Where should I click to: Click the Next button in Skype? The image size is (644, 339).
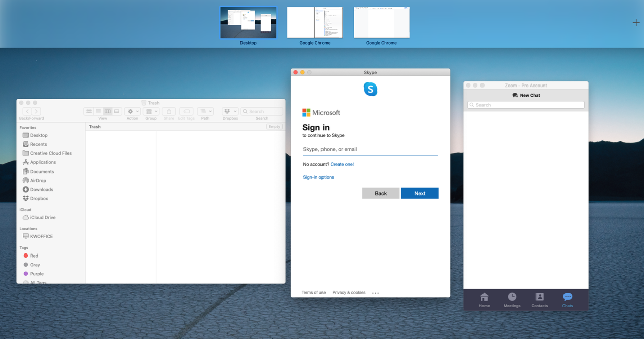[420, 193]
